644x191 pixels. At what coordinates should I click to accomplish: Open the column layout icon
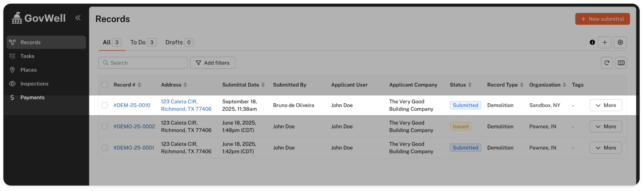621,63
